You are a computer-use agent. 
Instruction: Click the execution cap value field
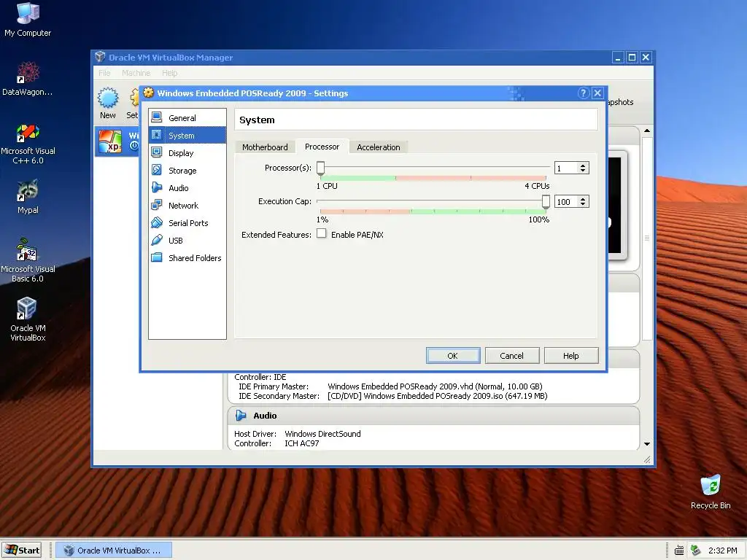(566, 202)
